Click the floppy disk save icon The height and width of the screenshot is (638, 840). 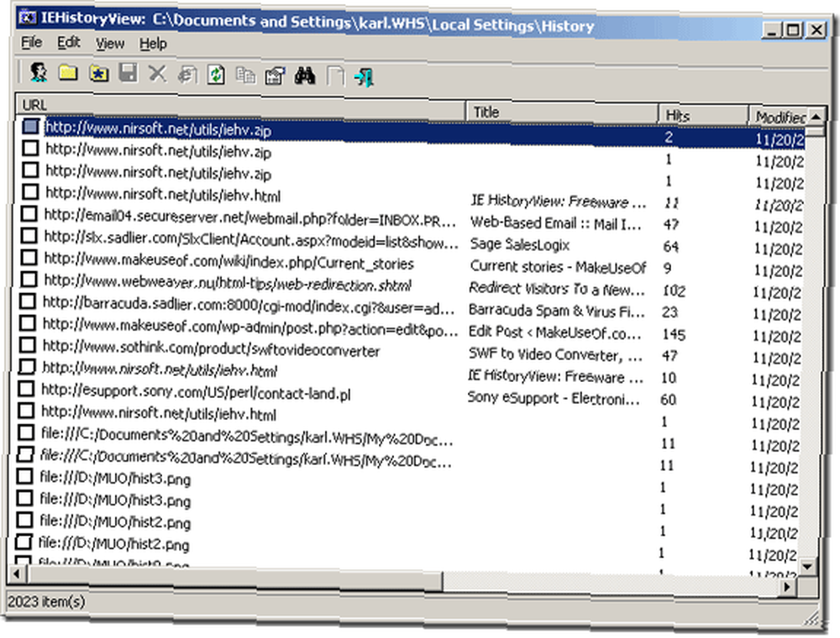tap(128, 73)
